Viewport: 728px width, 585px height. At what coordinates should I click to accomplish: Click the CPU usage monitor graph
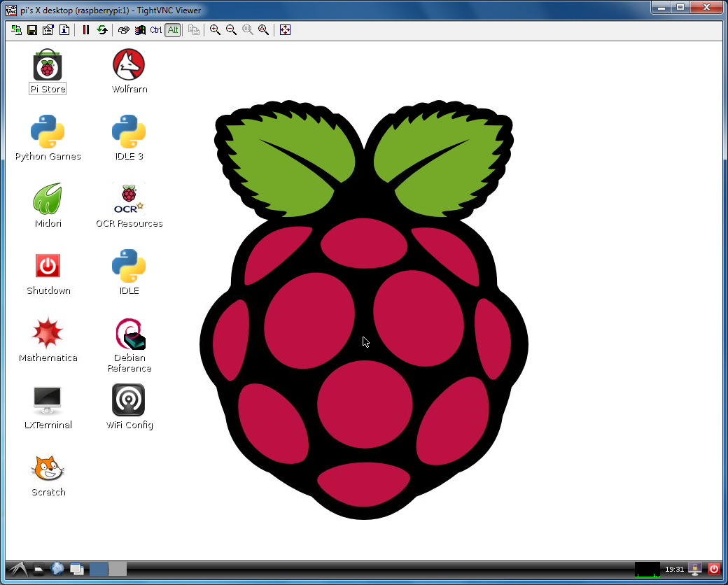(x=647, y=570)
